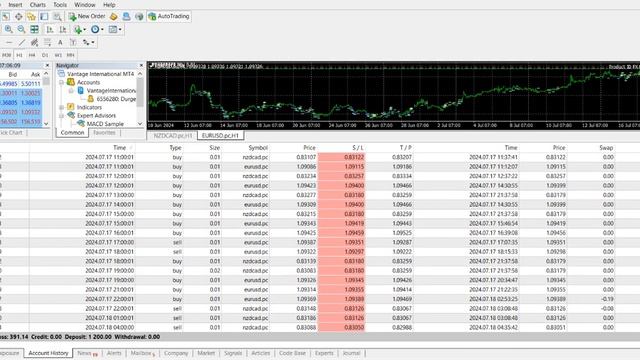Click the New Order button

(87, 16)
